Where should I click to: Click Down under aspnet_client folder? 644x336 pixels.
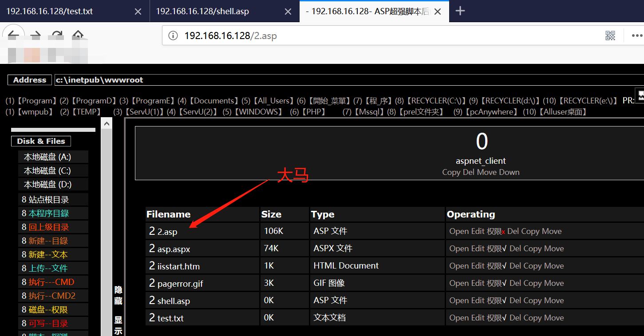point(509,172)
